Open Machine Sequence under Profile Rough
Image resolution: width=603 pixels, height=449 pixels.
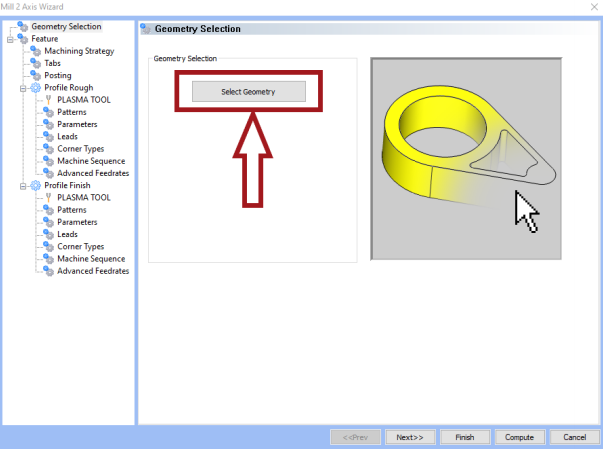click(x=91, y=161)
